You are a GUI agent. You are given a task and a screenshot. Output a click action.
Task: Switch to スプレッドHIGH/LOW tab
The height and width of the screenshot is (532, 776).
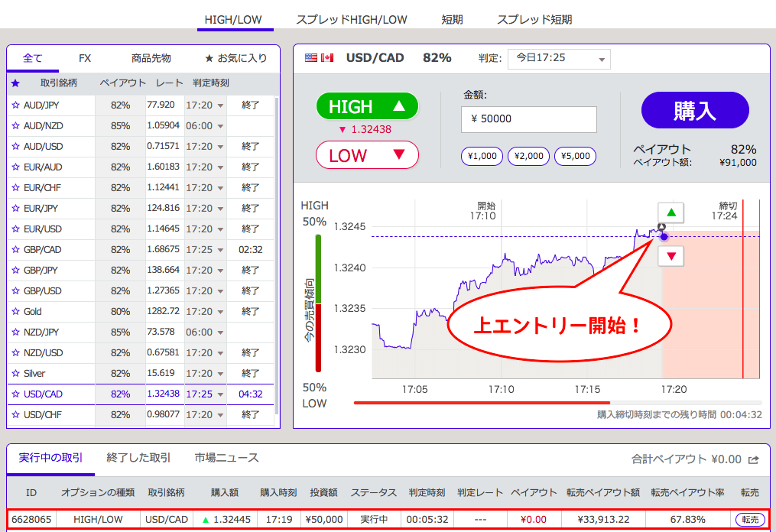[x=351, y=19]
